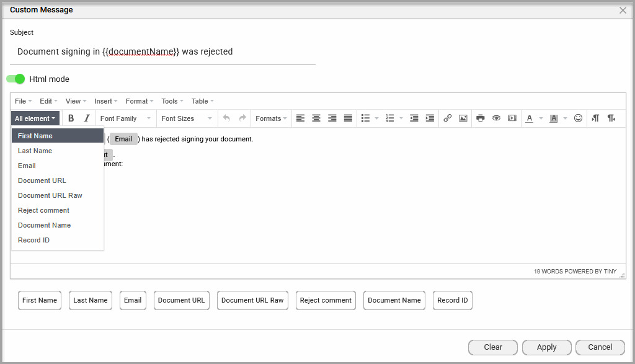Click the Email tag button below editor

coord(133,300)
